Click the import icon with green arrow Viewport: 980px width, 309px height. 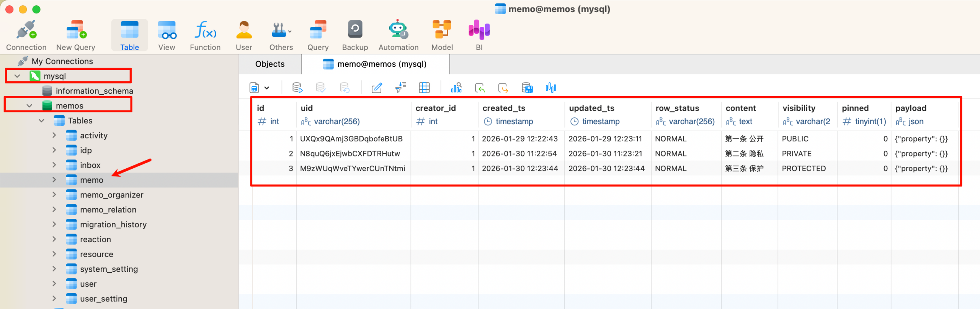(x=480, y=88)
